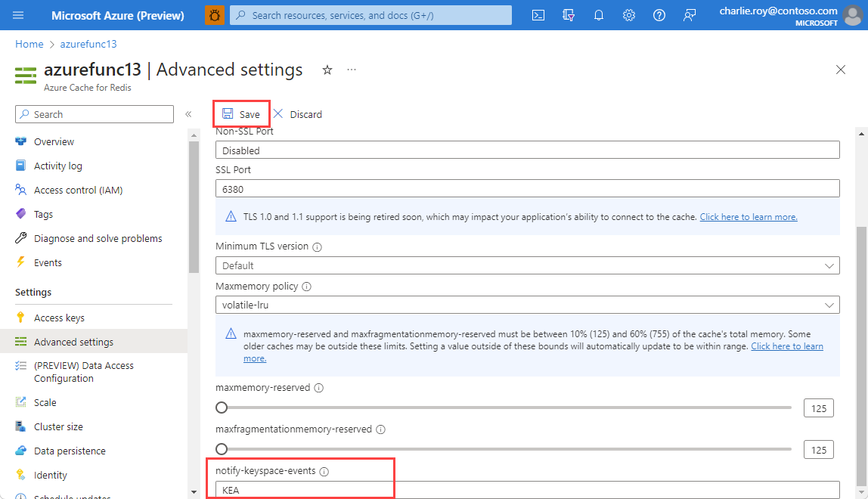Open the Data persistence settings page
Screen dimensions: 868x499
coord(69,450)
